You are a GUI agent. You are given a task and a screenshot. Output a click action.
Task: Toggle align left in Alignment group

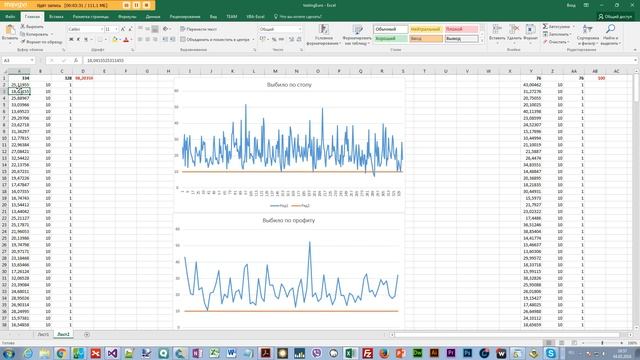140,40
